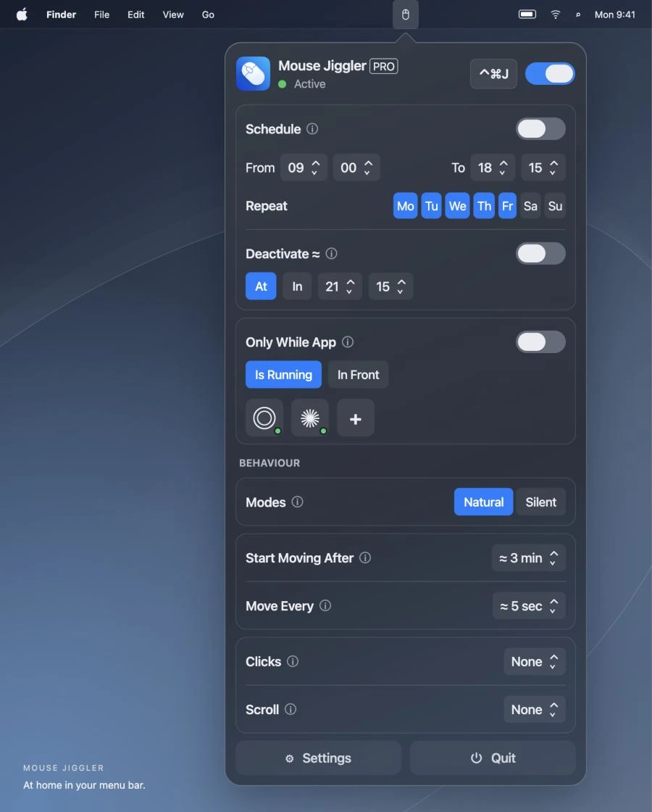Image resolution: width=652 pixels, height=812 pixels.
Task: Adjust Deactivate hour 21 stepper
Action: [x=340, y=286]
